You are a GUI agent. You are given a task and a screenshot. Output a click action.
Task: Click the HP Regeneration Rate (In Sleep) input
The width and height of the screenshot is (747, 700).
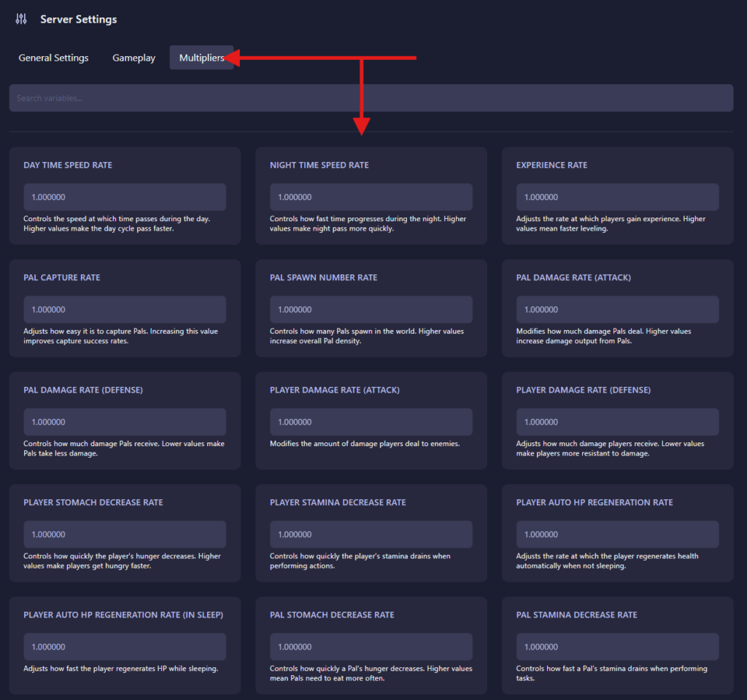(x=125, y=647)
